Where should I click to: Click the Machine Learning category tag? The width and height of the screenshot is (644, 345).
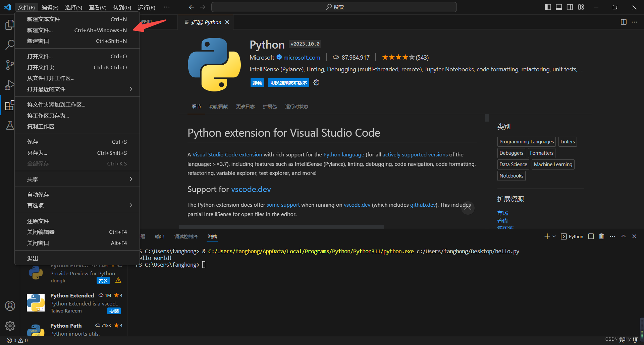553,164
